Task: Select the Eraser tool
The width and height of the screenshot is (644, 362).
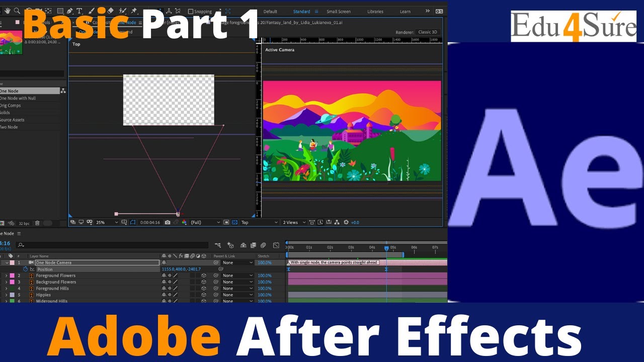Action: tap(110, 11)
